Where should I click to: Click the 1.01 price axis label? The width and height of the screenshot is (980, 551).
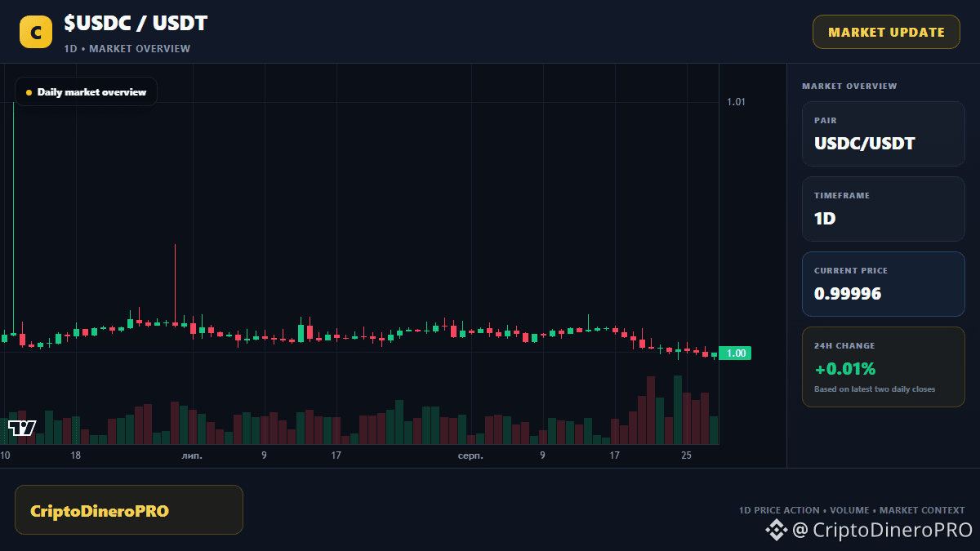coord(736,102)
